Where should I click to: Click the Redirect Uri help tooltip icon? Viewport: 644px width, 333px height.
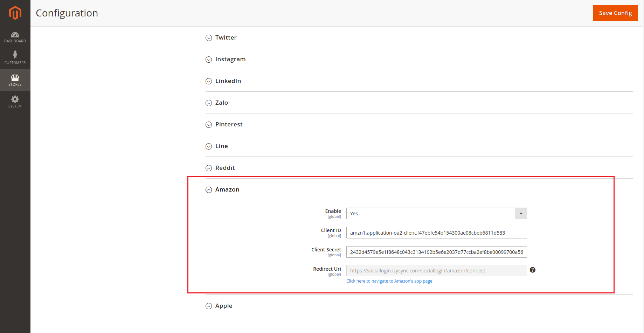coord(532,270)
